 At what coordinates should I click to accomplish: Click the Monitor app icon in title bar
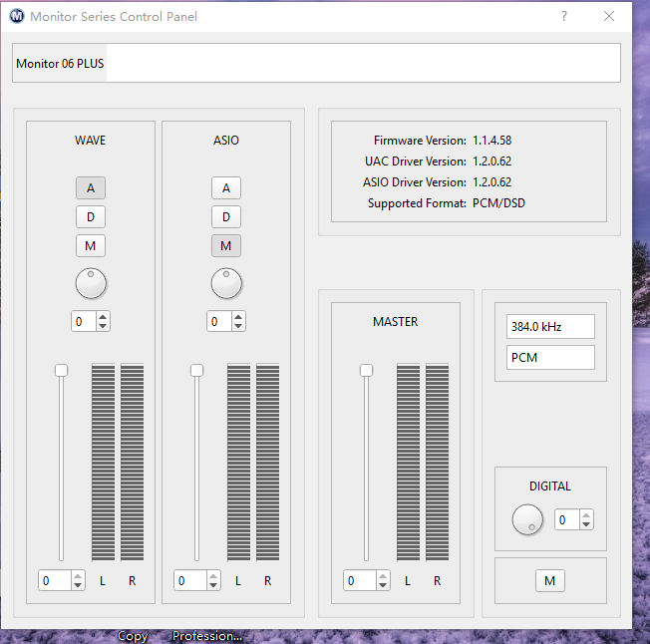17,16
